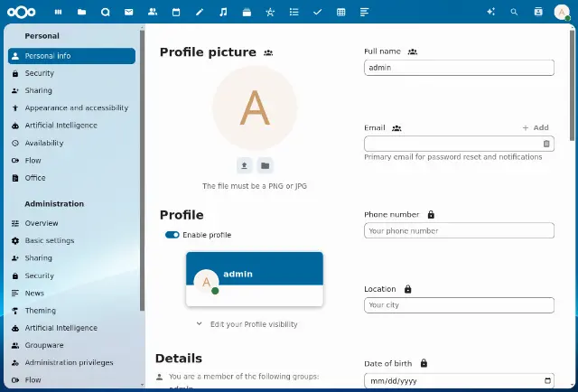Viewport: 578px width, 392px height.
Task: Open the contacts menu icon in header
Action: 538,12
